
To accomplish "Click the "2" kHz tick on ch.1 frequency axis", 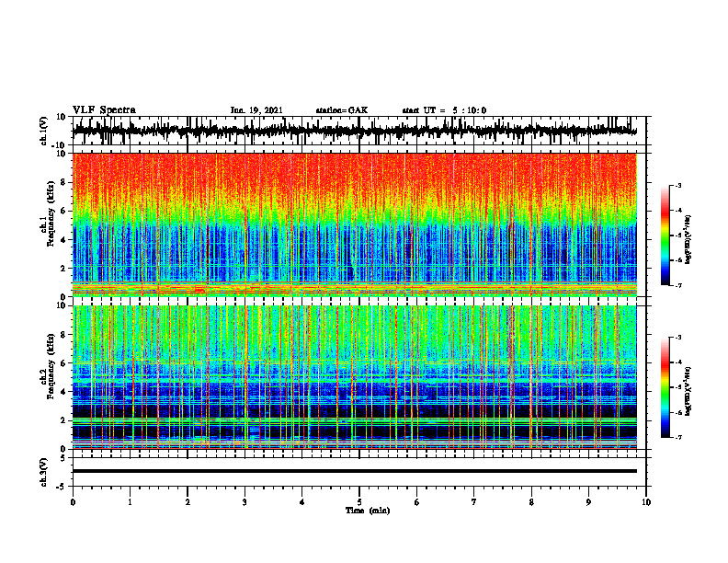I will coord(63,268).
